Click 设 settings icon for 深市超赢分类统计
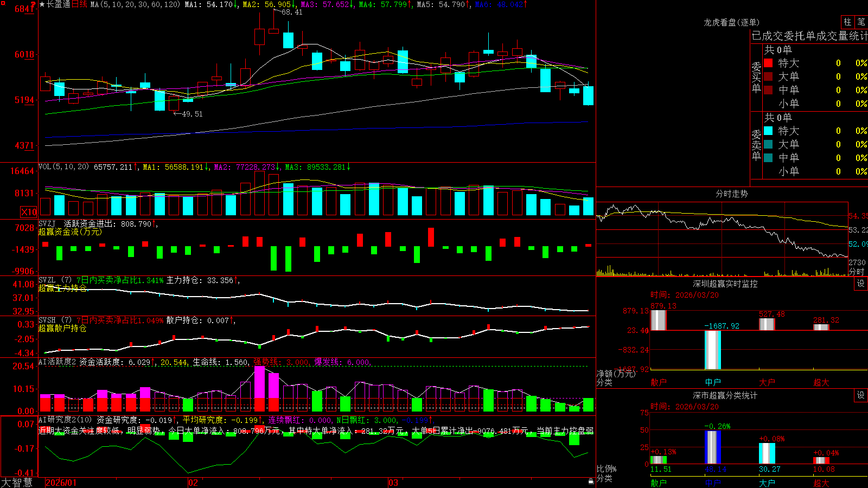This screenshot has height=488, width=868. 861,395
